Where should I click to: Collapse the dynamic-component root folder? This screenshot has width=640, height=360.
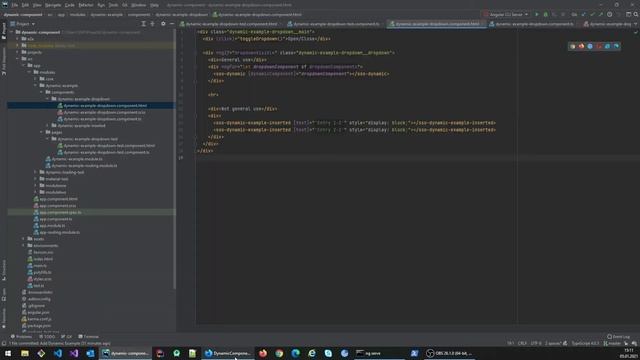[x=12, y=32]
